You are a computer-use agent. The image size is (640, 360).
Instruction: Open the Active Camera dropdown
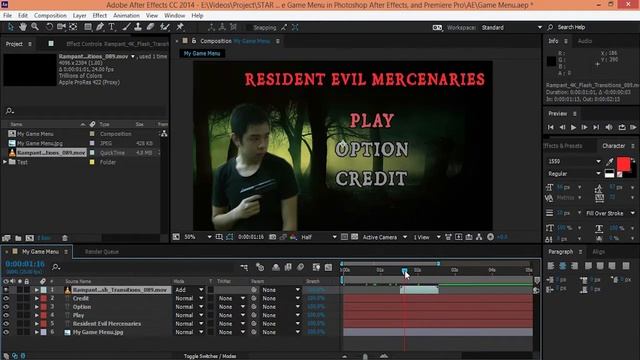tap(384, 237)
